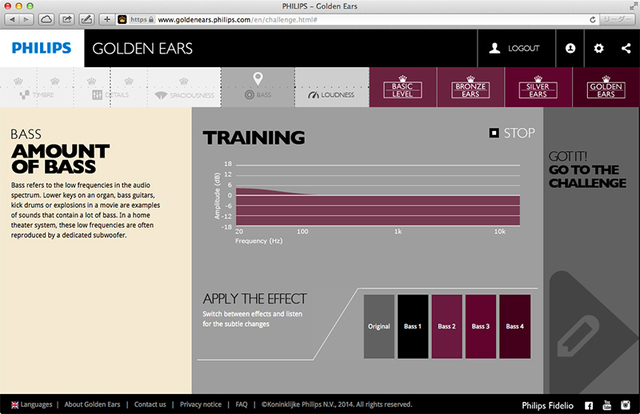Apply the Bass 1 effect
Viewport: 640px width, 414px height.
tap(413, 327)
